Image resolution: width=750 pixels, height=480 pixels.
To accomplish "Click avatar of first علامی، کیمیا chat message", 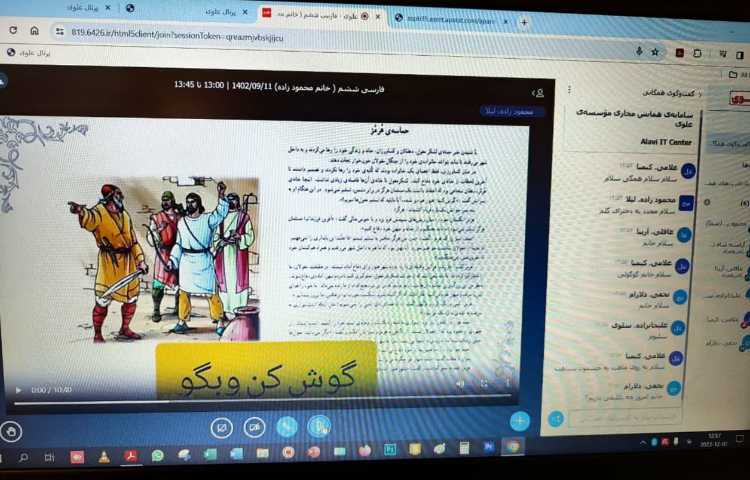I will (688, 171).
